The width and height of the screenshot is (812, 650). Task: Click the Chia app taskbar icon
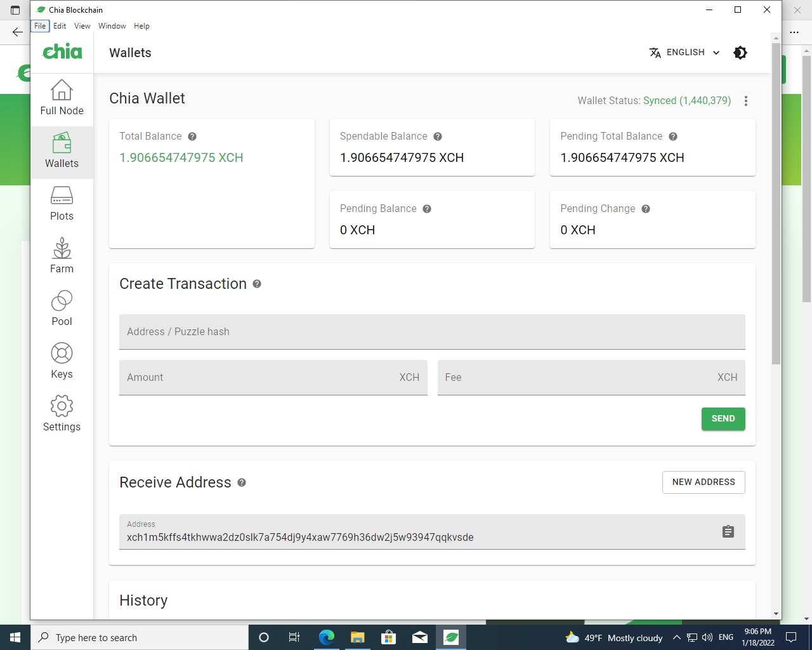click(451, 637)
